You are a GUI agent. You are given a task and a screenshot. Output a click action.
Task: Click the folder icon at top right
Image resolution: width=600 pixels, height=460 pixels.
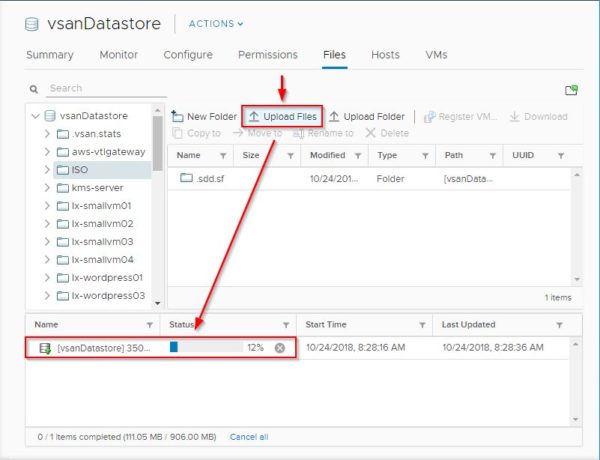tap(571, 90)
